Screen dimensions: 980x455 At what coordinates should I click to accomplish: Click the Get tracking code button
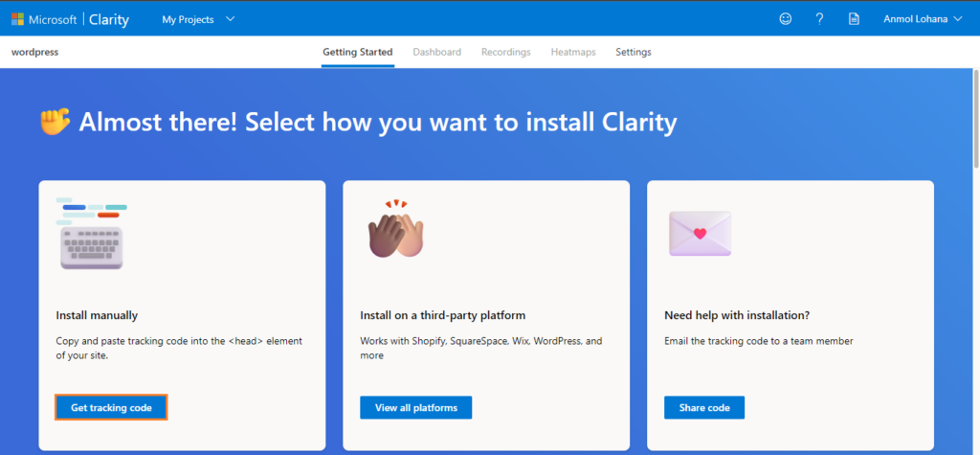tap(111, 407)
